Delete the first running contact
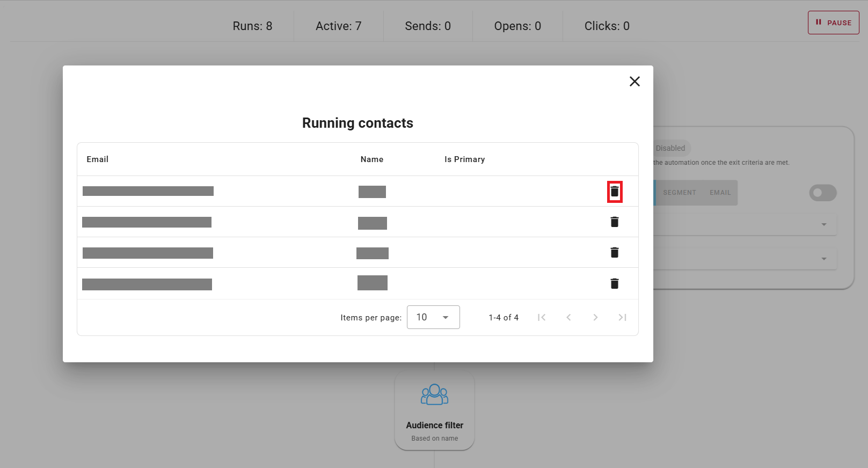 coord(615,192)
